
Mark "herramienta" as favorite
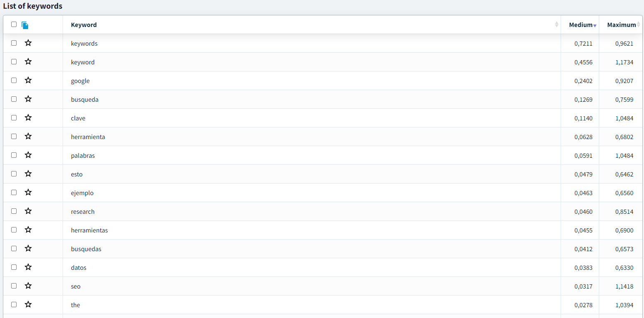(28, 137)
